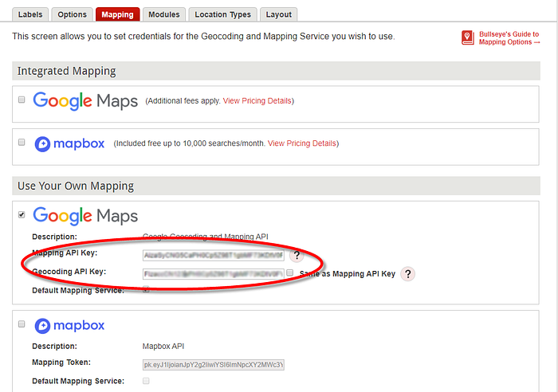
Task: Open the Options tab
Action: coord(73,14)
